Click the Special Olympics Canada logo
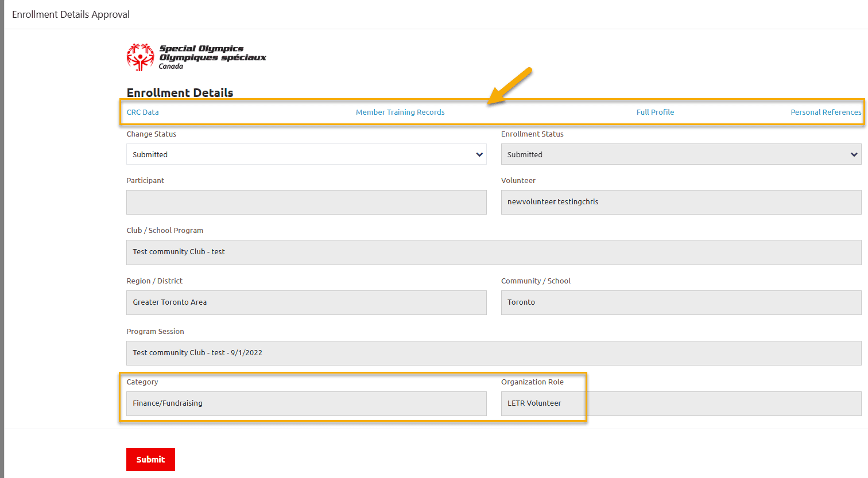Viewport: 868px width, 478px height. pyautogui.click(x=196, y=57)
